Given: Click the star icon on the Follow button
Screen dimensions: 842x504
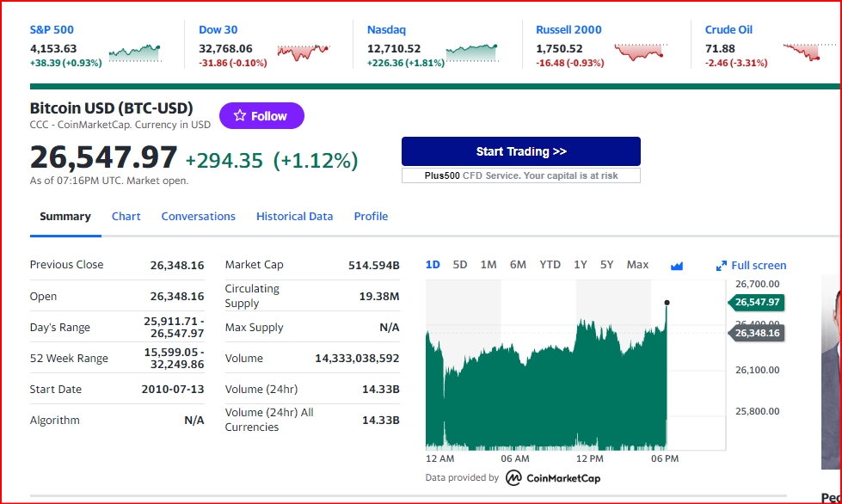Looking at the screenshot, I should coord(240,115).
